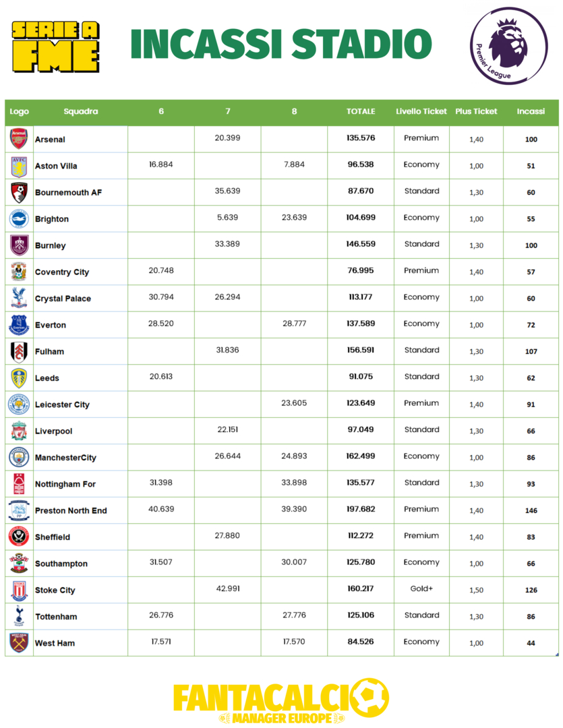This screenshot has width=563, height=728.
Task: Click the Livello Ticket column header
Action: [x=421, y=111]
